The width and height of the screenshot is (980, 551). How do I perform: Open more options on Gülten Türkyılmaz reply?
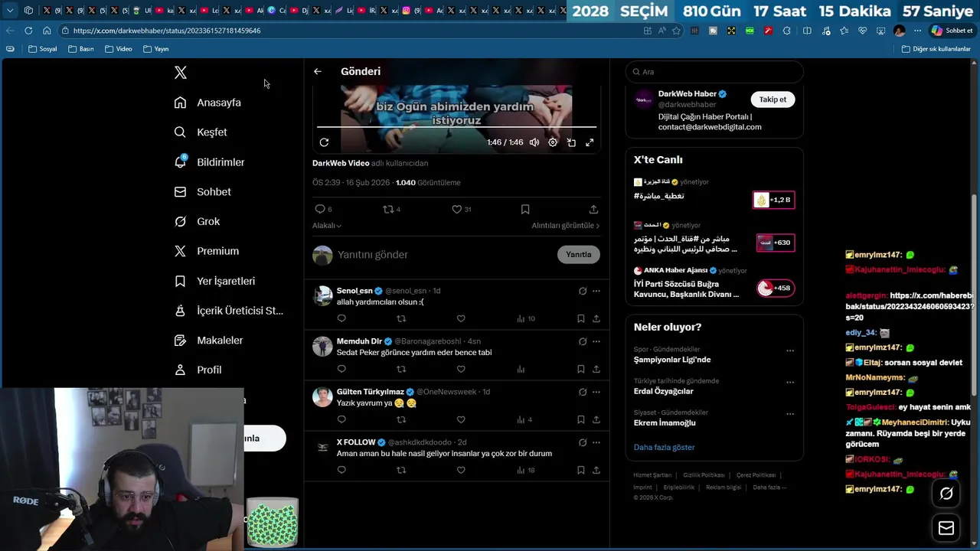coord(596,392)
